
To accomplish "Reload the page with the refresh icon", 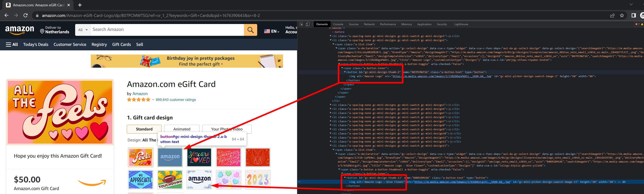I will click(x=25, y=16).
